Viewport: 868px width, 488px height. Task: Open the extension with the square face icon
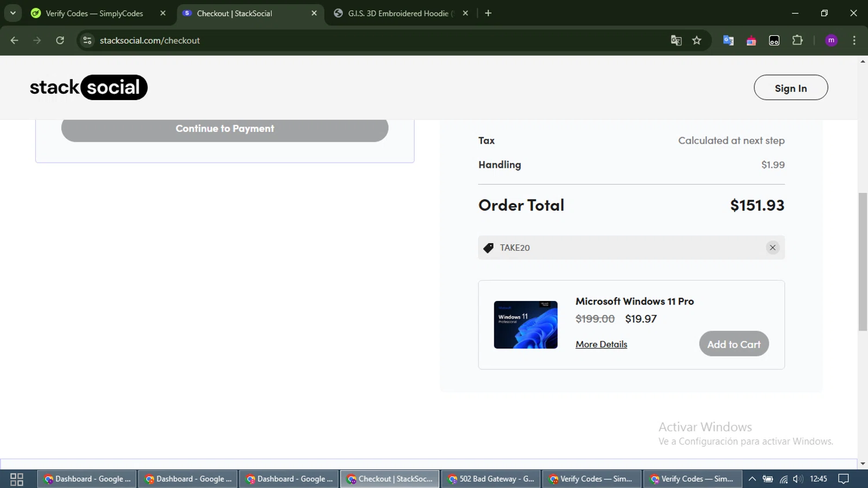774,41
